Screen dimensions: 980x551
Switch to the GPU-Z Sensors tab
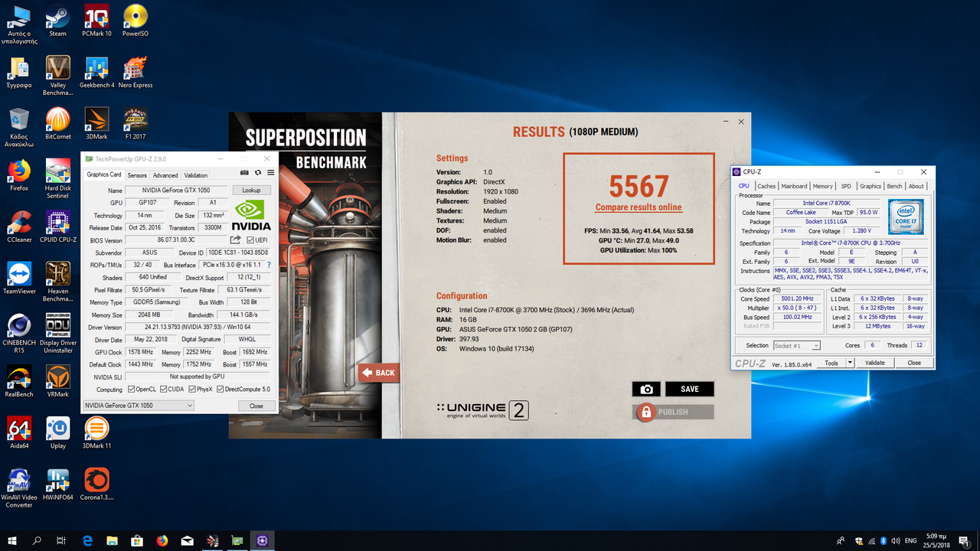click(x=137, y=175)
